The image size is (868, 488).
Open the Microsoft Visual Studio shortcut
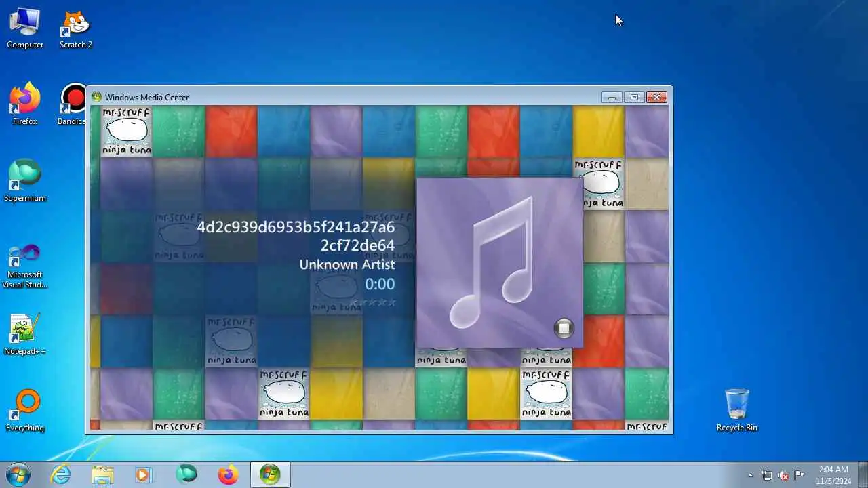25,266
